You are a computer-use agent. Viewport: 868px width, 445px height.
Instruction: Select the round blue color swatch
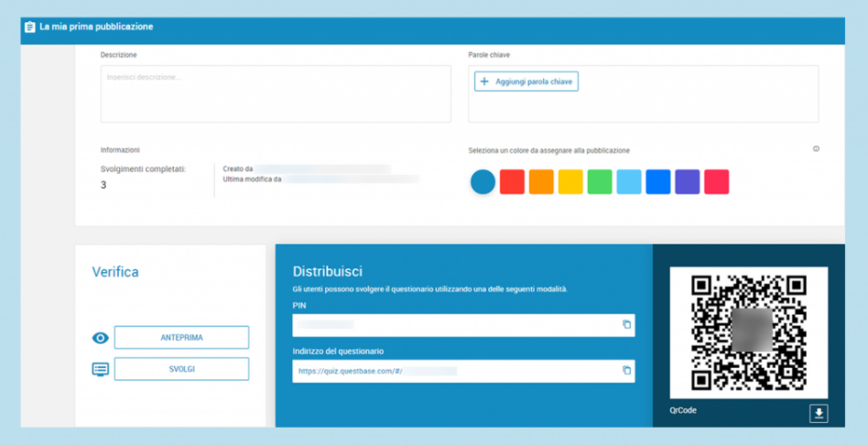(x=483, y=181)
